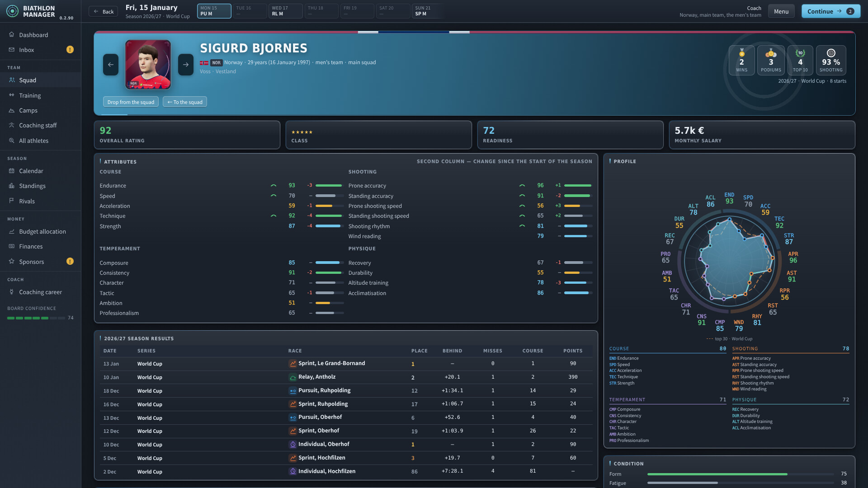Open the Squad page
This screenshot has width=868, height=488.
(x=41, y=80)
